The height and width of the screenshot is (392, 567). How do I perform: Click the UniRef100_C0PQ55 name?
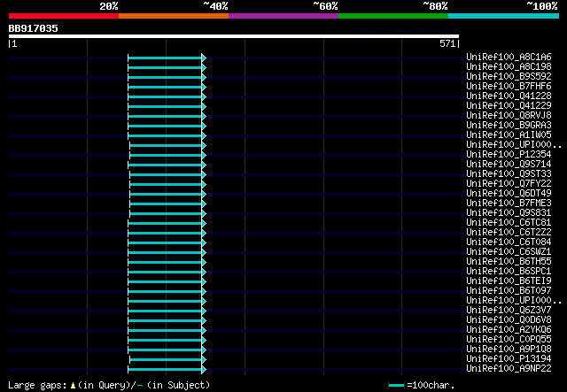tap(509, 340)
